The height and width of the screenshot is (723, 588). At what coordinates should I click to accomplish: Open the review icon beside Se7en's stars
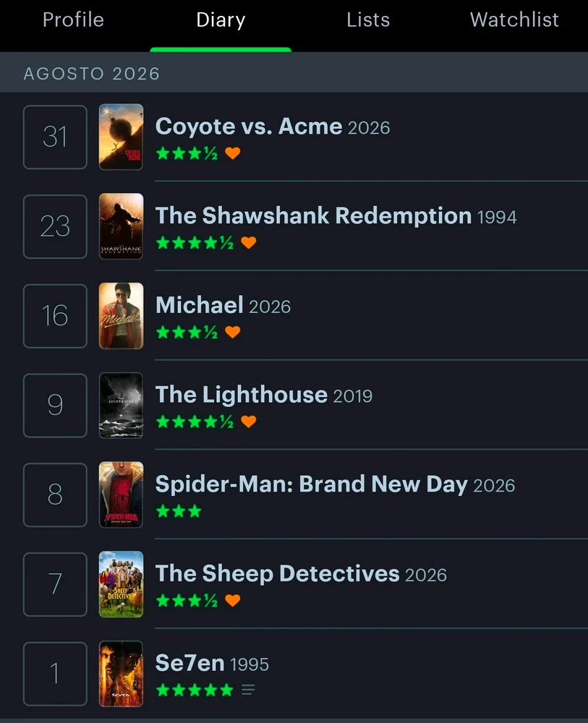[248, 690]
